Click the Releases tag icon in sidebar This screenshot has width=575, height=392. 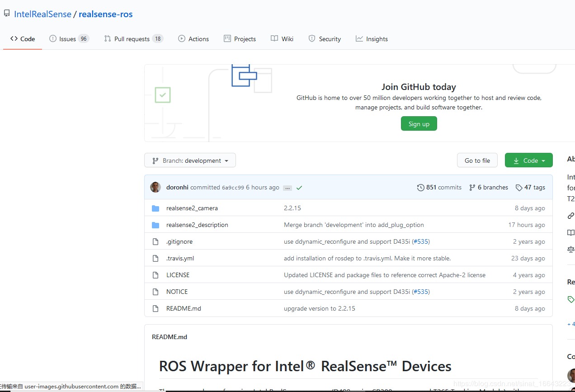tap(570, 299)
